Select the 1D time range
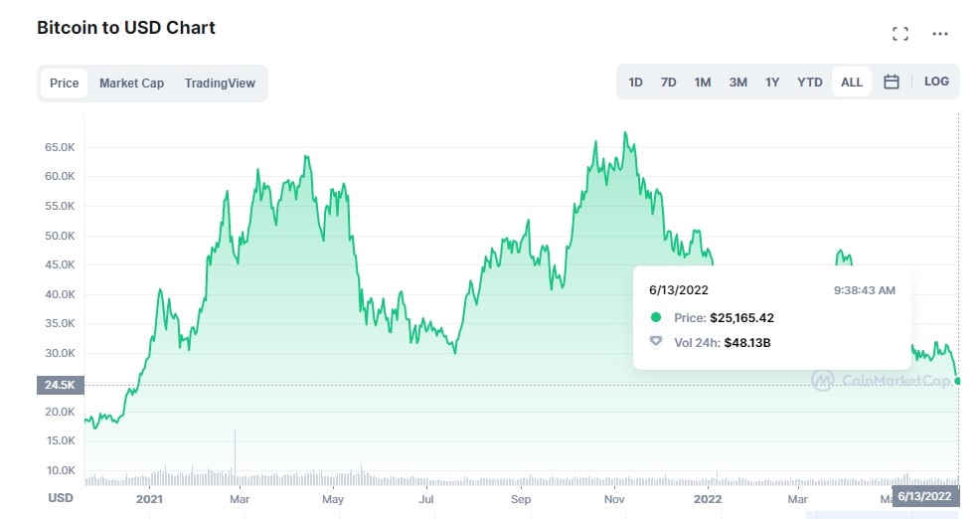Image resolution: width=980 pixels, height=519 pixels. pos(636,83)
